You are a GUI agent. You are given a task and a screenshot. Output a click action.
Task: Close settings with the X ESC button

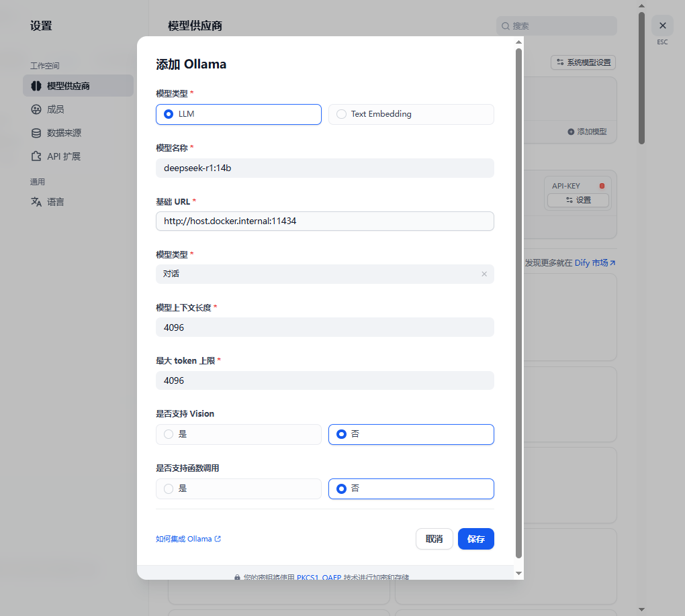[662, 25]
